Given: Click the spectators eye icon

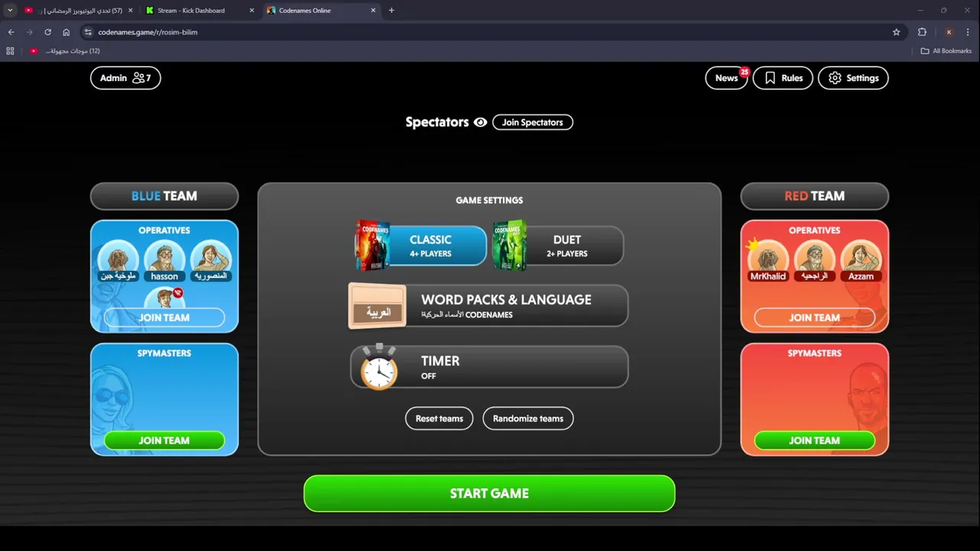Looking at the screenshot, I should [x=480, y=122].
